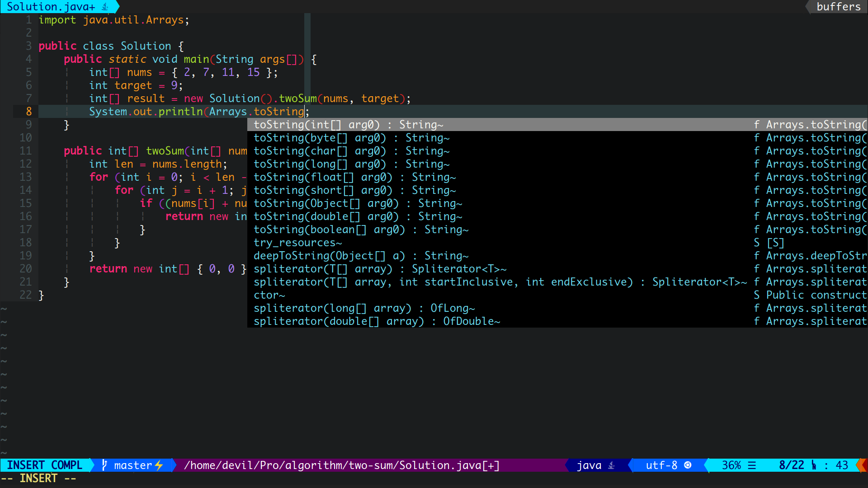Click the Java icon in the Solution.java tab
Viewport: 868px width, 488px height.
click(105, 7)
